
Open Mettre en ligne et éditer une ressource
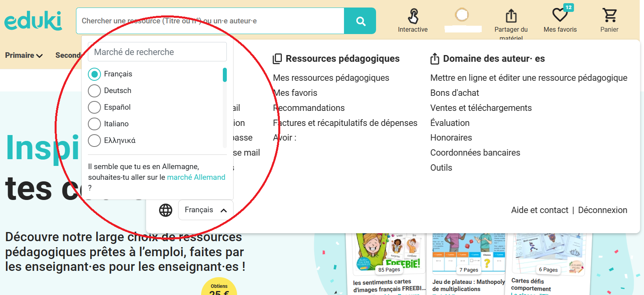pyautogui.click(x=529, y=78)
